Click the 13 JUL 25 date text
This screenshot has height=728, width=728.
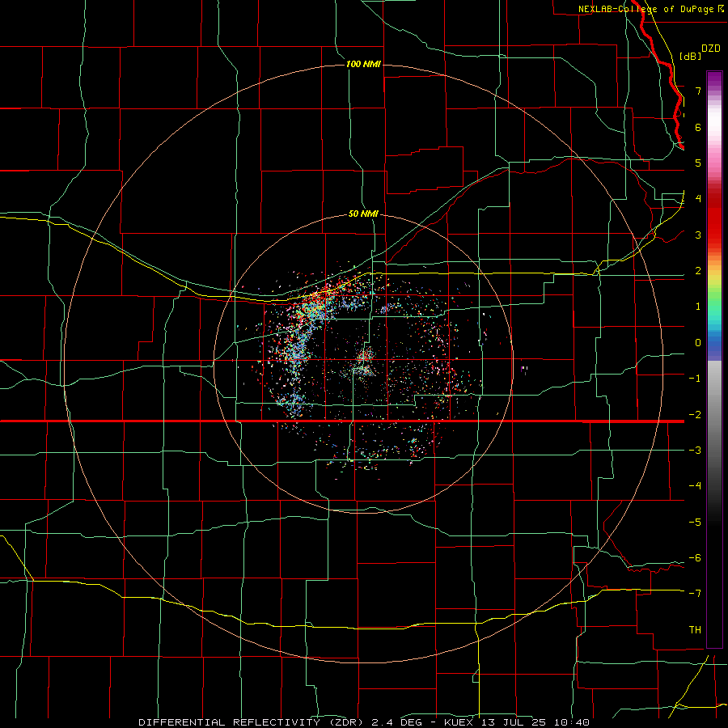pos(513,722)
